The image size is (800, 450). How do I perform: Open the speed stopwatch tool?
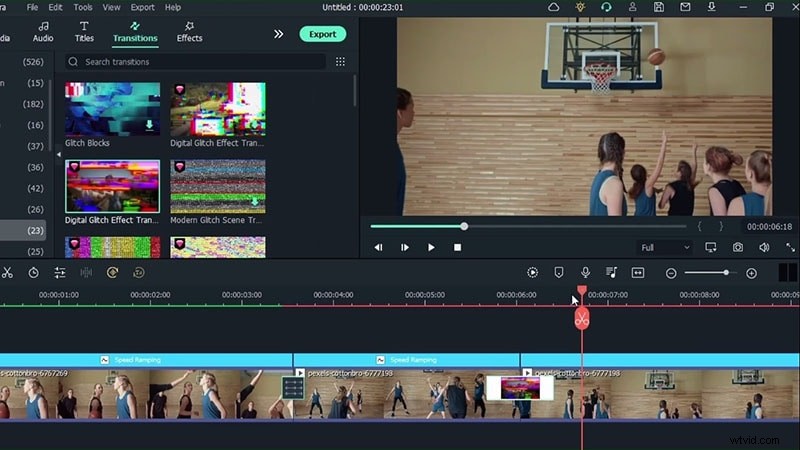click(x=34, y=273)
